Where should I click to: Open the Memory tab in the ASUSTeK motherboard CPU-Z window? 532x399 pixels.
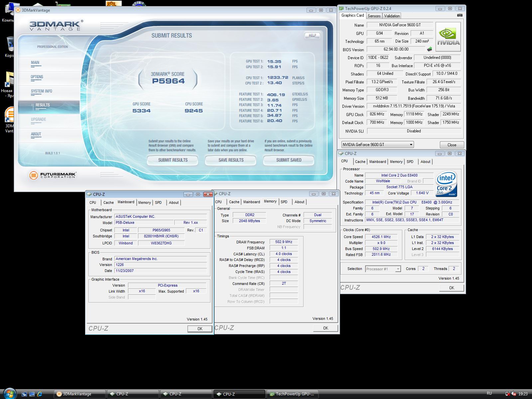[x=144, y=202]
